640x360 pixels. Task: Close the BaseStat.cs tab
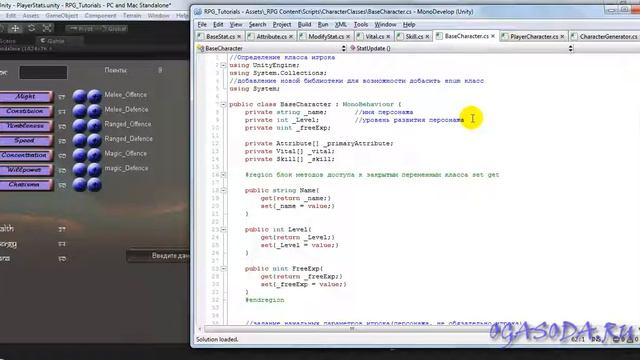coord(239,37)
